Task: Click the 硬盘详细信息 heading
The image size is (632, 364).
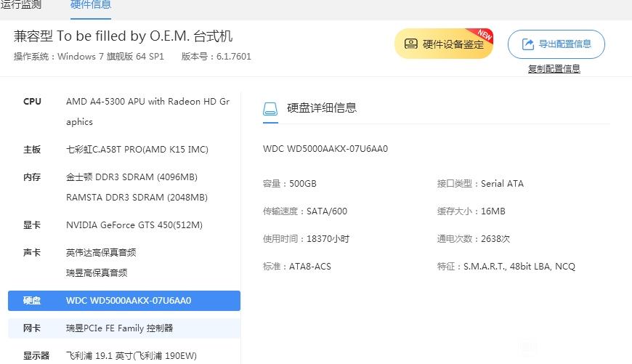Action: click(322, 108)
